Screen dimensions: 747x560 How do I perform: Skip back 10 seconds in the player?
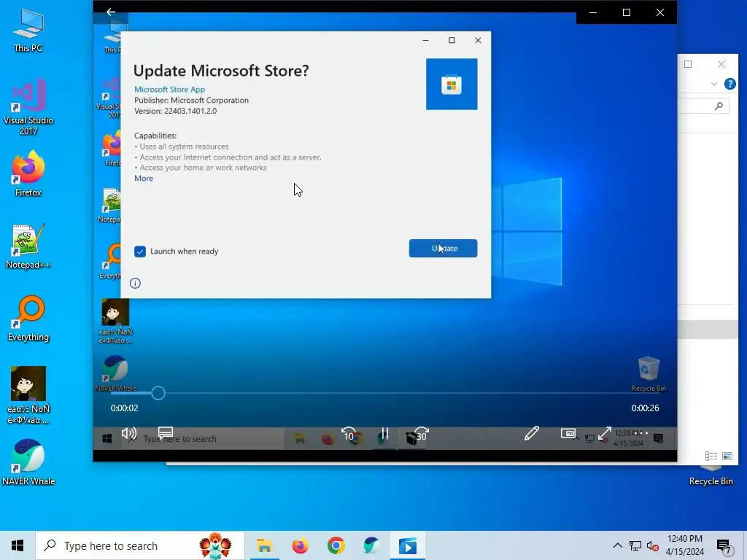[349, 435]
